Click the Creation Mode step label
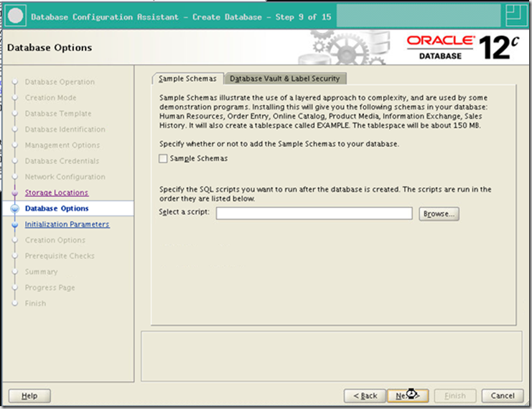 [x=50, y=98]
